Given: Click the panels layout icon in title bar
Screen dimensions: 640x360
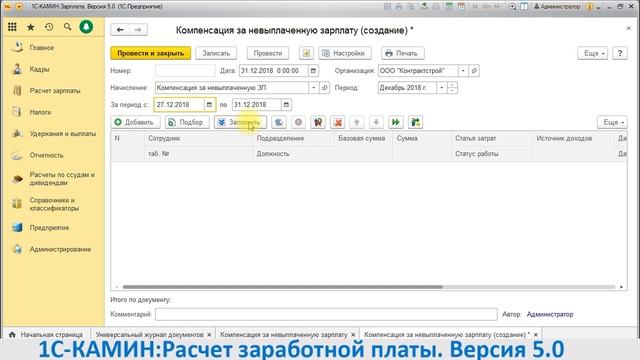Looking at the screenshot, I should pos(524,7).
